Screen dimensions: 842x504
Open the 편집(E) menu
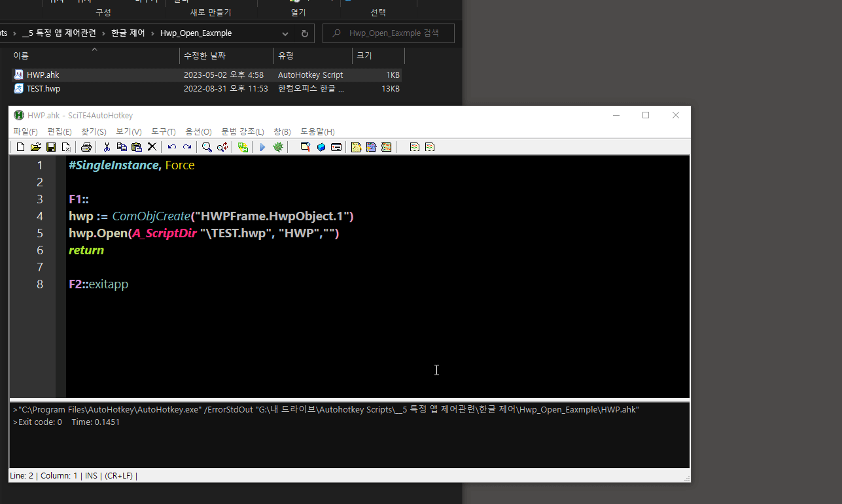pyautogui.click(x=60, y=131)
